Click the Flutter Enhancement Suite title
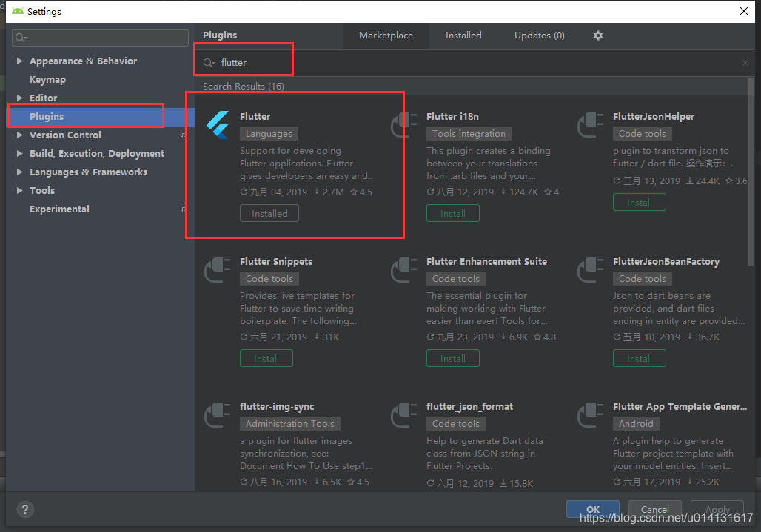 pos(486,261)
